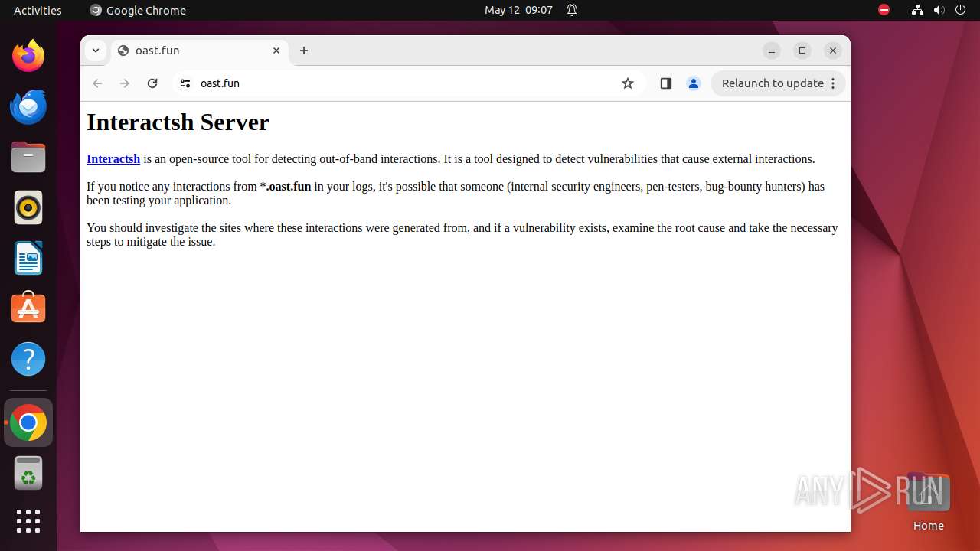Viewport: 980px width, 551px height.
Task: Toggle the Chrome side panel
Action: [666, 83]
